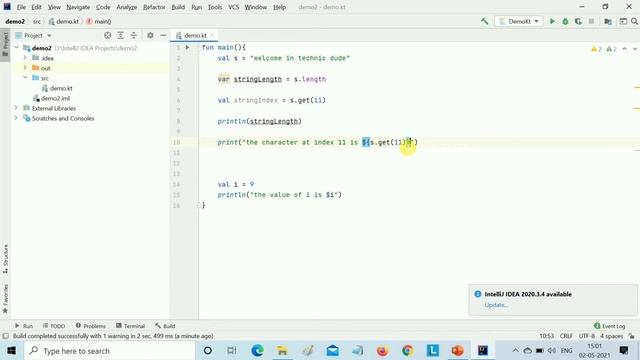Open Project Structure icon in toolbar
Image resolution: width=640 pixels, height=360 pixels.
coord(608,21)
